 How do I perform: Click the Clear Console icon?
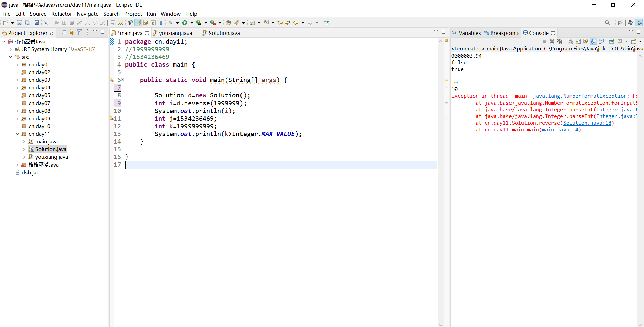(570, 41)
